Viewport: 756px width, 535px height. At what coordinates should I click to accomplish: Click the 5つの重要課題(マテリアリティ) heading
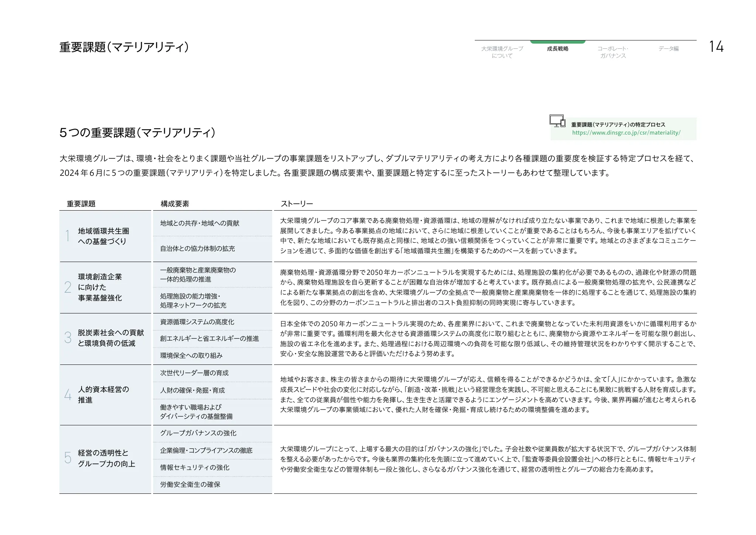coord(137,132)
